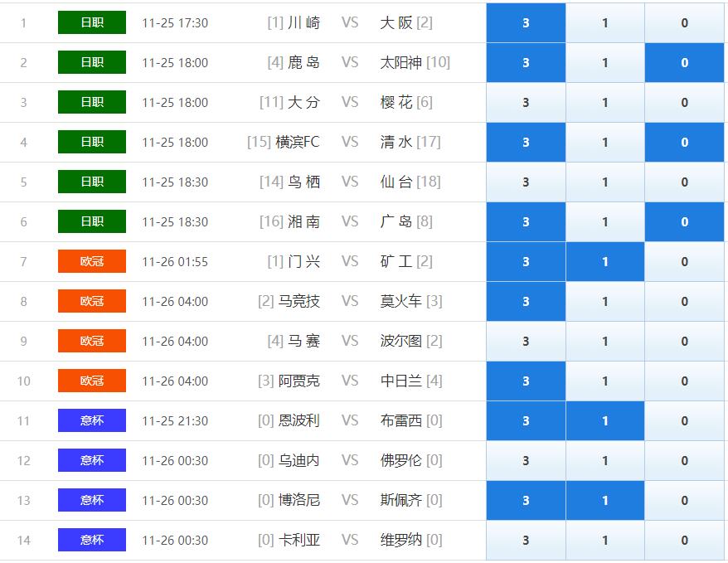The image size is (728, 563).
Task: Open home team 马竞技
Action: [299, 301]
